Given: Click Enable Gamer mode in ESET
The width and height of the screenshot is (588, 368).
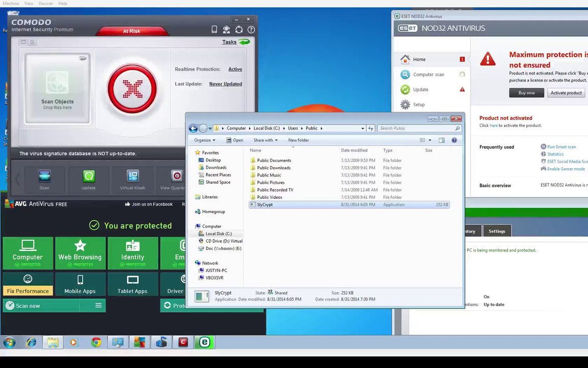Looking at the screenshot, I should 566,169.
